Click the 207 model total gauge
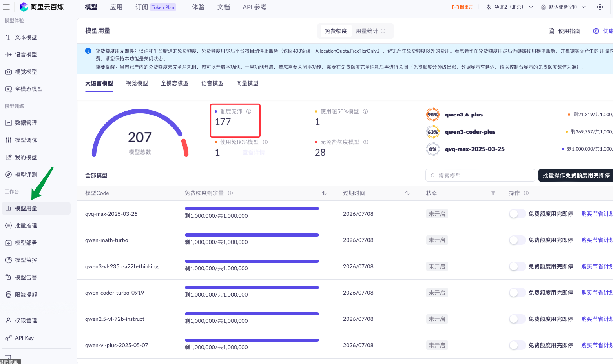Image resolution: width=613 pixels, height=364 pixels. click(140, 133)
